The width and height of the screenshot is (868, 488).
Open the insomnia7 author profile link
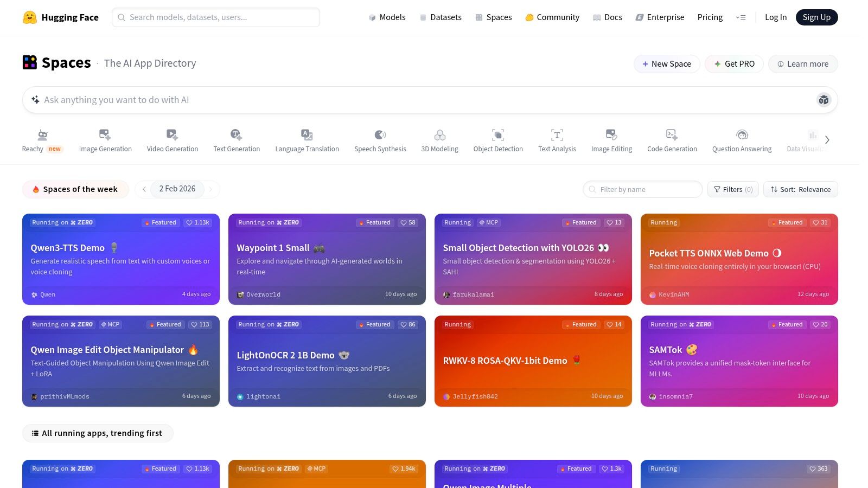671,396
